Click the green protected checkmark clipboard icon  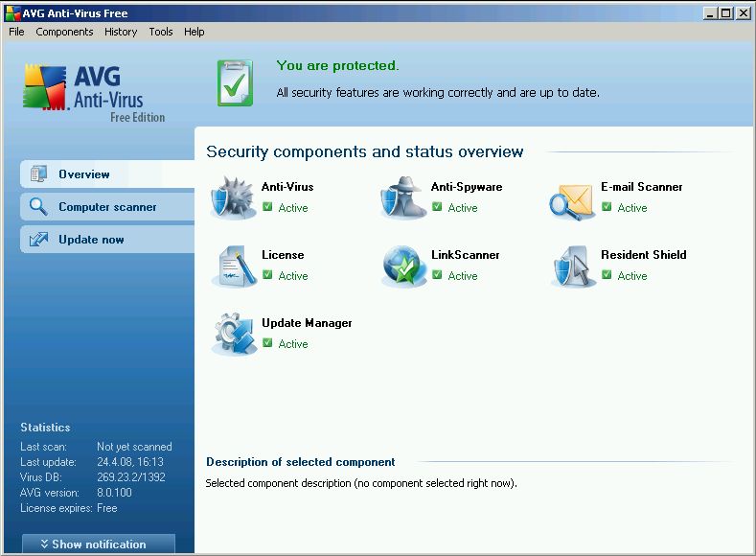click(x=235, y=83)
